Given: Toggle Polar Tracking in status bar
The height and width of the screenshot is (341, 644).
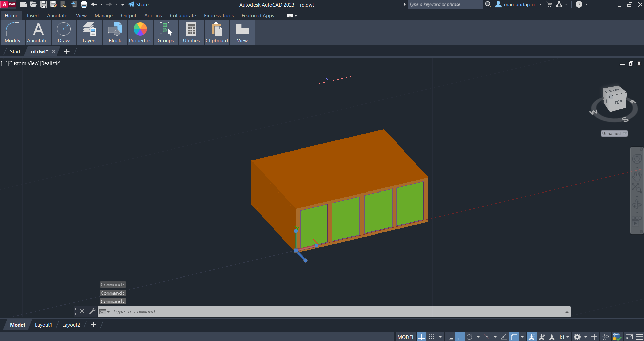Looking at the screenshot, I should tap(470, 337).
